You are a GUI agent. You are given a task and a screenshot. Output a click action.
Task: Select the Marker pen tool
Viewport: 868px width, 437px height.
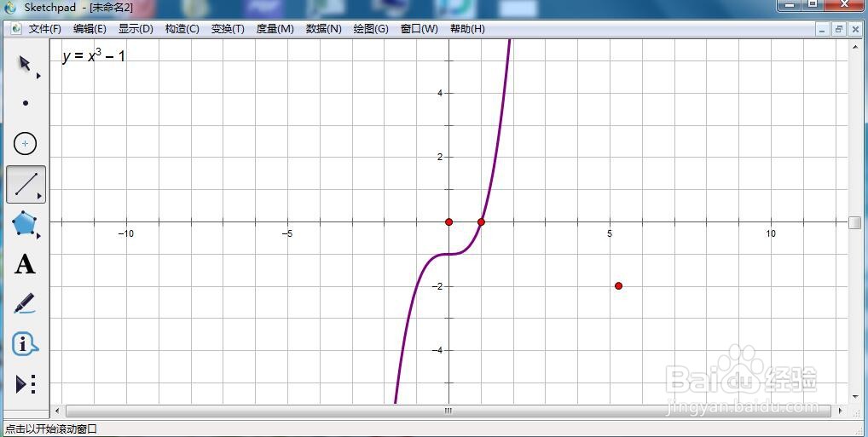pyautogui.click(x=25, y=303)
